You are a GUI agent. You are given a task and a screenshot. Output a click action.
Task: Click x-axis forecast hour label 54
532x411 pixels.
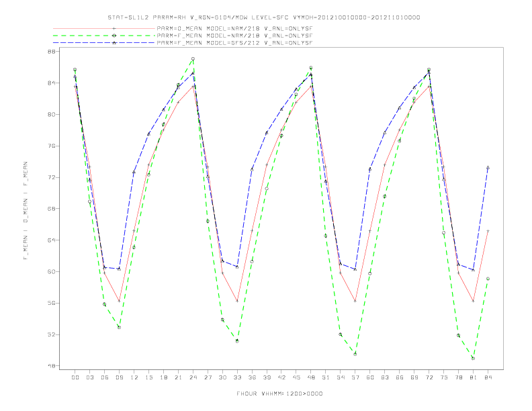341,377
